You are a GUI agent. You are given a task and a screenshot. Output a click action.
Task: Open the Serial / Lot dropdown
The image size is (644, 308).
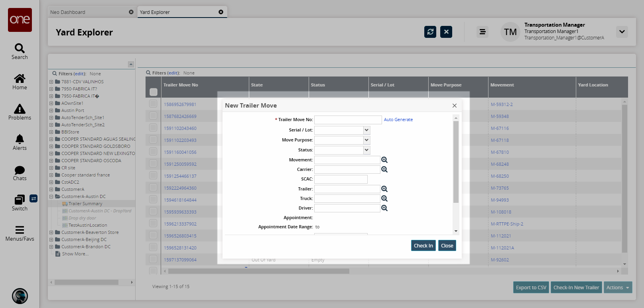[x=366, y=130]
